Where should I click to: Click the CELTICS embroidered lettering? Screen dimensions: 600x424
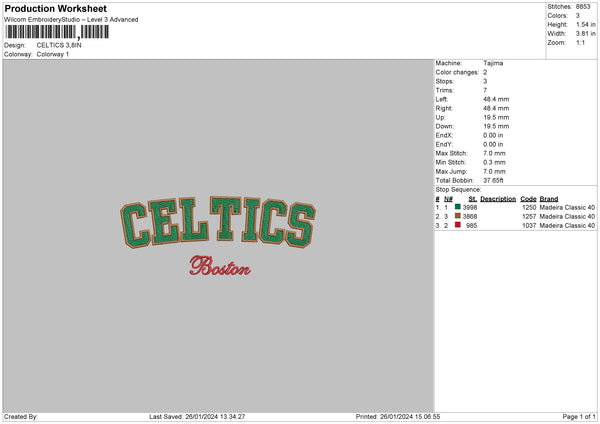pos(218,222)
